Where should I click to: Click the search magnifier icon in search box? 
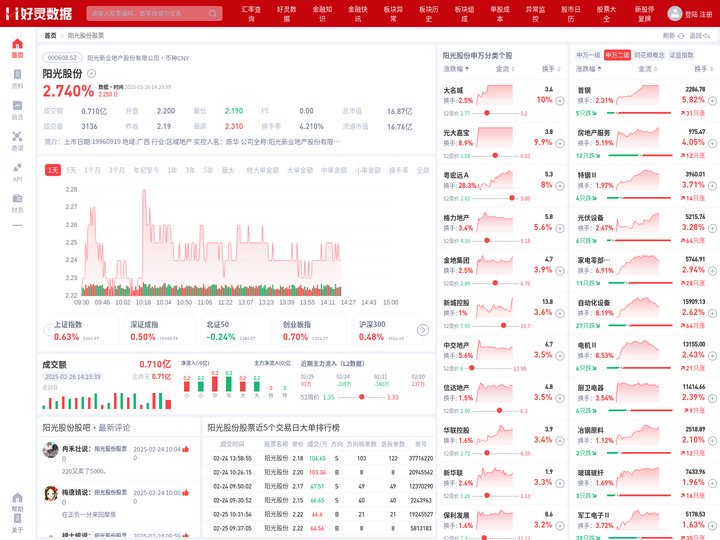(x=213, y=13)
